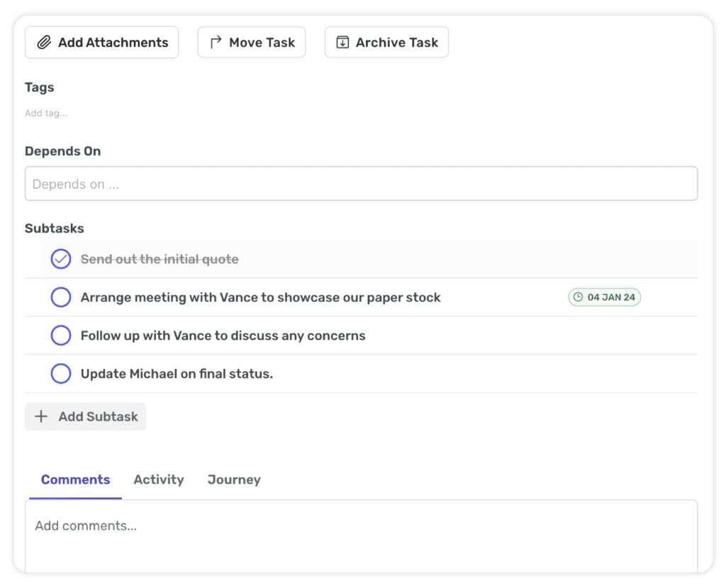Image resolution: width=726 pixels, height=588 pixels.
Task: Open the Journey tab
Action: click(x=234, y=479)
